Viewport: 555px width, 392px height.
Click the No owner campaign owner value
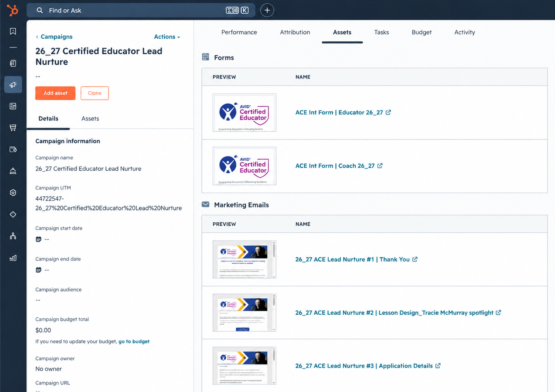click(x=49, y=369)
